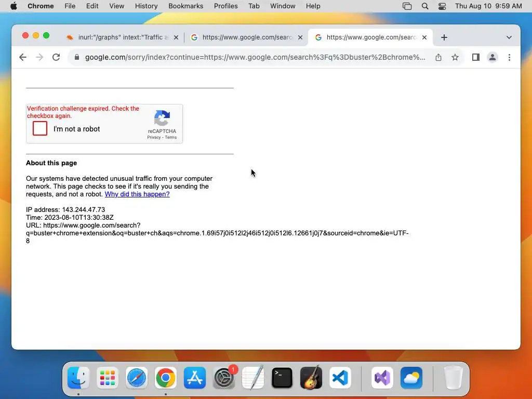Click the date and time in menu bar
This screenshot has width=532, height=399.
pos(488,6)
